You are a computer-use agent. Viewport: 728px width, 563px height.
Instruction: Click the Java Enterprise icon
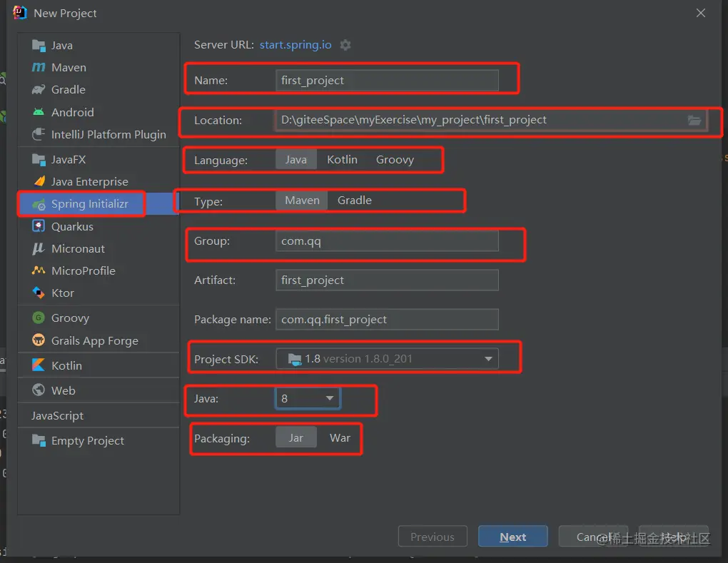point(39,181)
